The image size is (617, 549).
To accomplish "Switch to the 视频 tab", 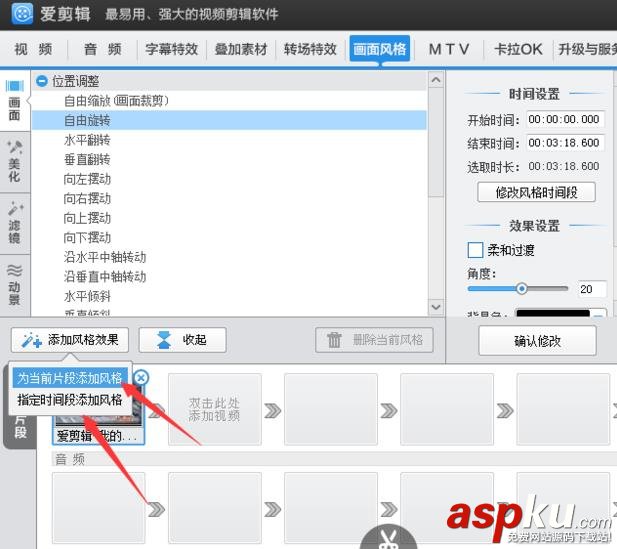I will 33,49.
